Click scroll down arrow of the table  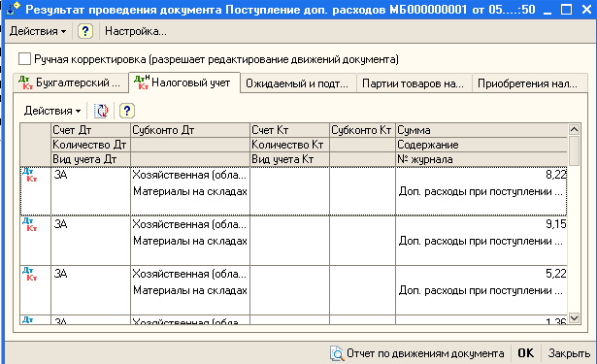(x=574, y=317)
